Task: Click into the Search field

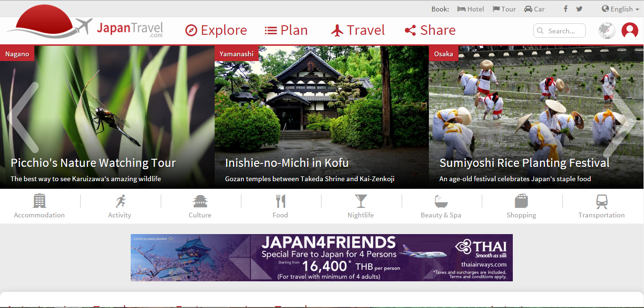Action: click(560, 31)
